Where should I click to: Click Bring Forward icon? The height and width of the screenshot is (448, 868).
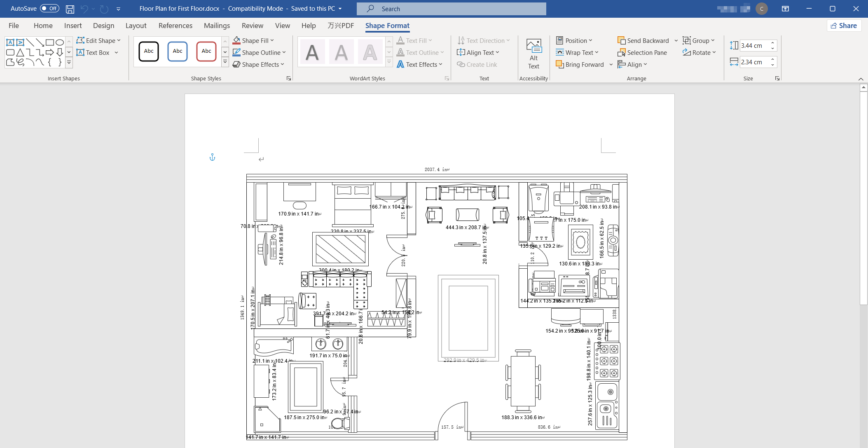tap(559, 64)
